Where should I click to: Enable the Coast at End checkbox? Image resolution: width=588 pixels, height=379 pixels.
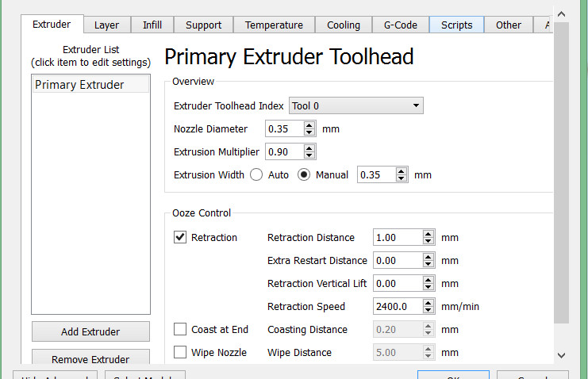[x=180, y=330]
